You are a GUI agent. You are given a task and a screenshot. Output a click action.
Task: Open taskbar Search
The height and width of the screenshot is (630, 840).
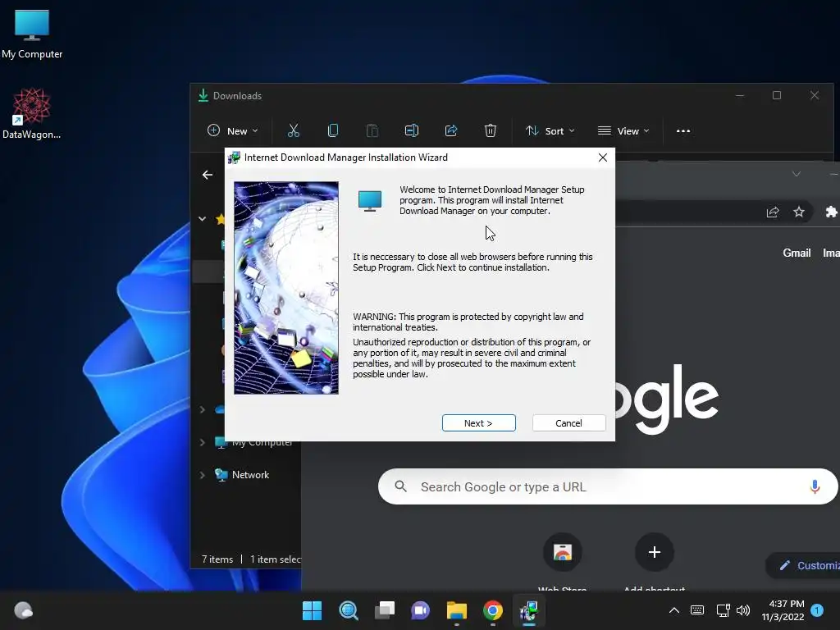(348, 610)
